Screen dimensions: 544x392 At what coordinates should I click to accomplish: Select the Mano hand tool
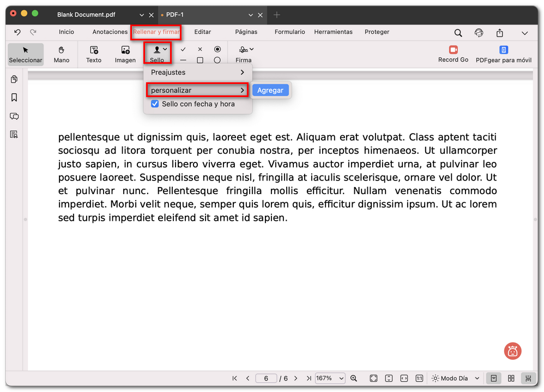pyautogui.click(x=61, y=54)
